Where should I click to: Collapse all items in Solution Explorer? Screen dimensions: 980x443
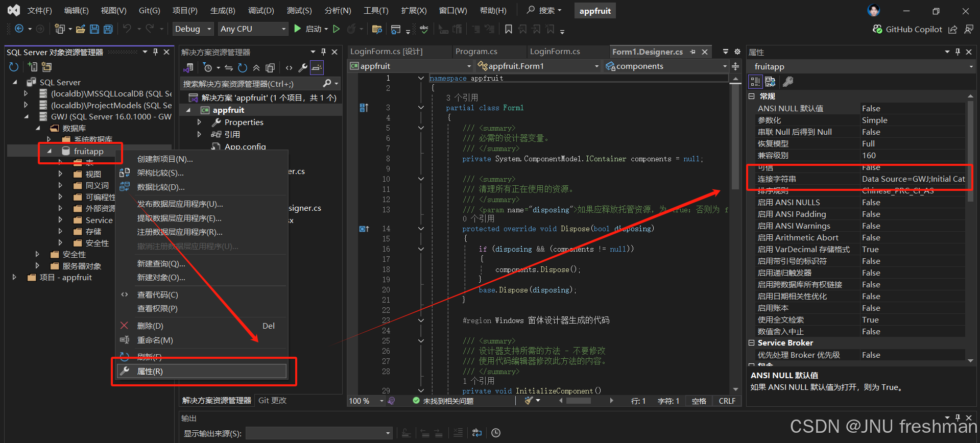pos(256,67)
